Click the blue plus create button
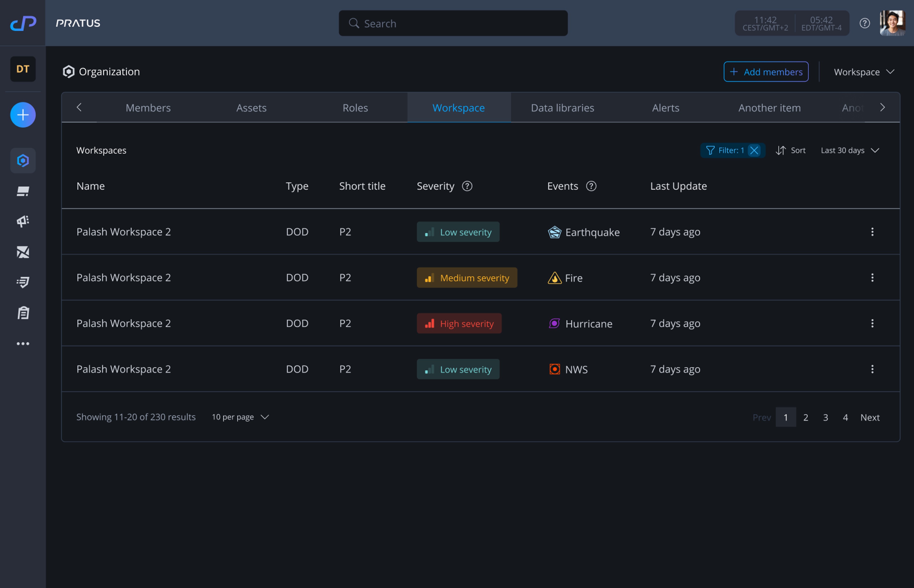 (23, 115)
